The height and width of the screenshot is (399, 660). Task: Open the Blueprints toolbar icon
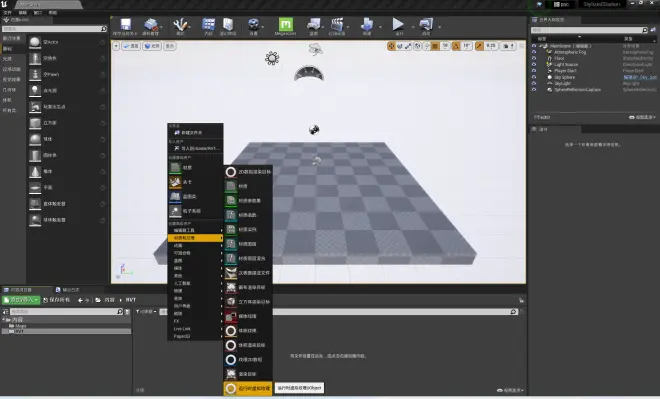(x=314, y=24)
